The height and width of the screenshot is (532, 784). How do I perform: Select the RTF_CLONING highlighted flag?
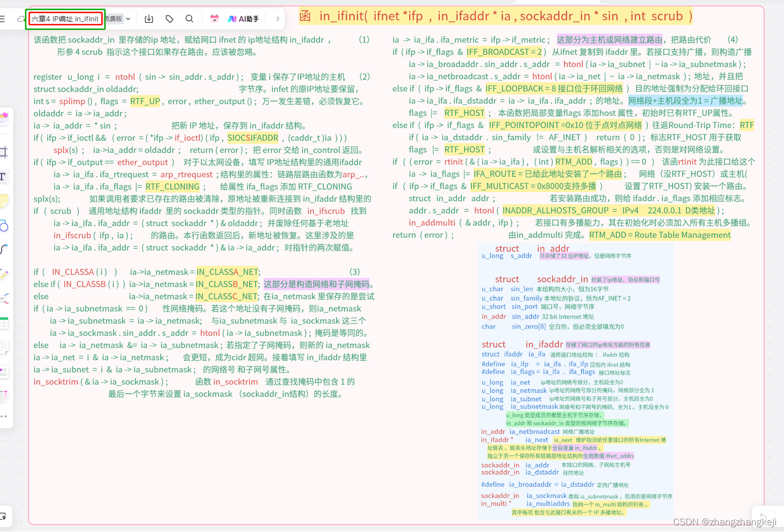pos(172,186)
